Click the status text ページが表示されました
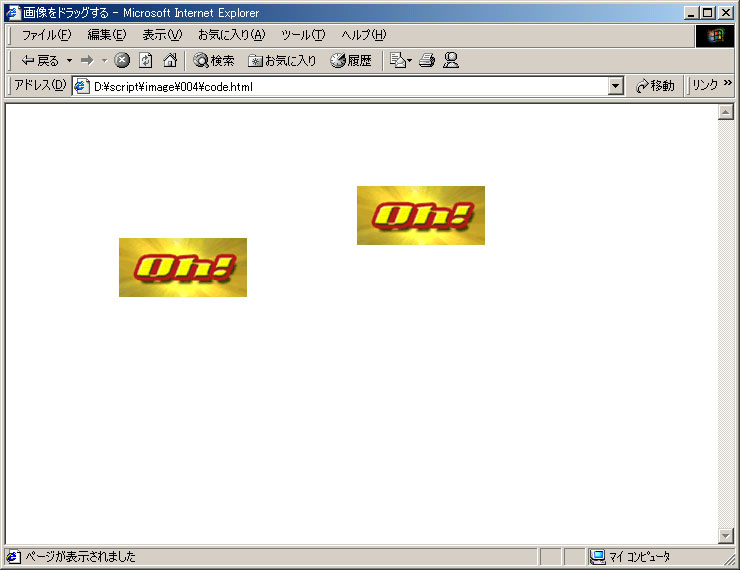 pos(80,557)
